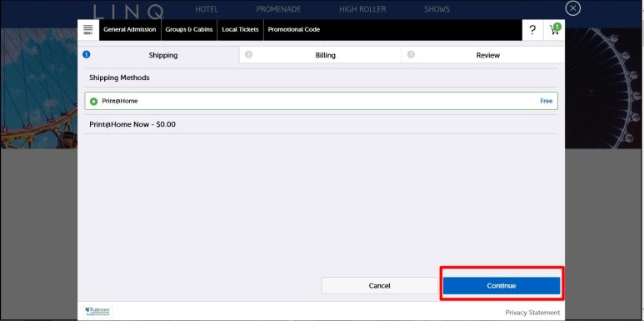The height and width of the screenshot is (321, 644).
Task: Click the question mark help icon
Action: pyautogui.click(x=532, y=29)
